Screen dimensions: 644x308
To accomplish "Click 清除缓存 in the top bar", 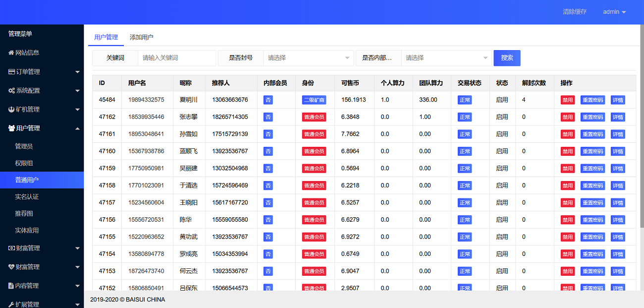I will tap(574, 12).
